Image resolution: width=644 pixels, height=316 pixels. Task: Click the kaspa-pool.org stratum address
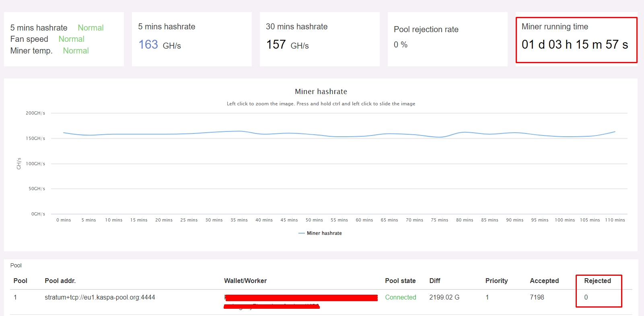point(100,298)
